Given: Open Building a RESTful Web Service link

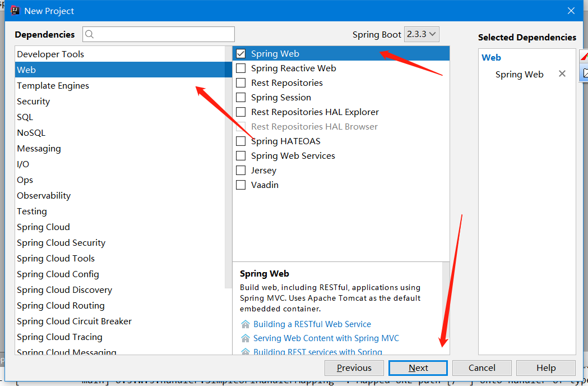Looking at the screenshot, I should (x=312, y=324).
